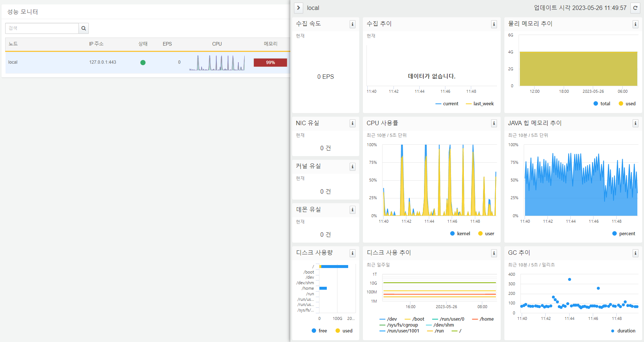
Task: Toggle /dev line in disk trend legend
Action: (388, 319)
